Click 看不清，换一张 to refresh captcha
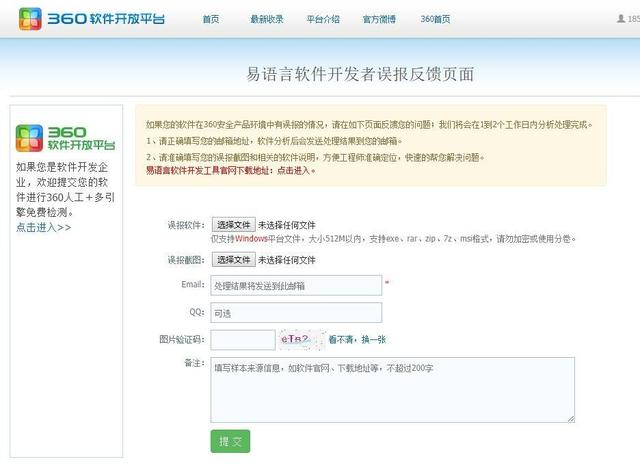Screen dimensions: 640x470 [x=357, y=339]
